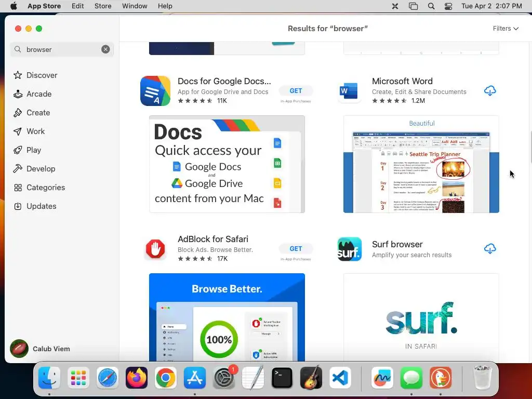532x399 pixels.
Task: Open the Edit menu
Action: [x=78, y=6]
